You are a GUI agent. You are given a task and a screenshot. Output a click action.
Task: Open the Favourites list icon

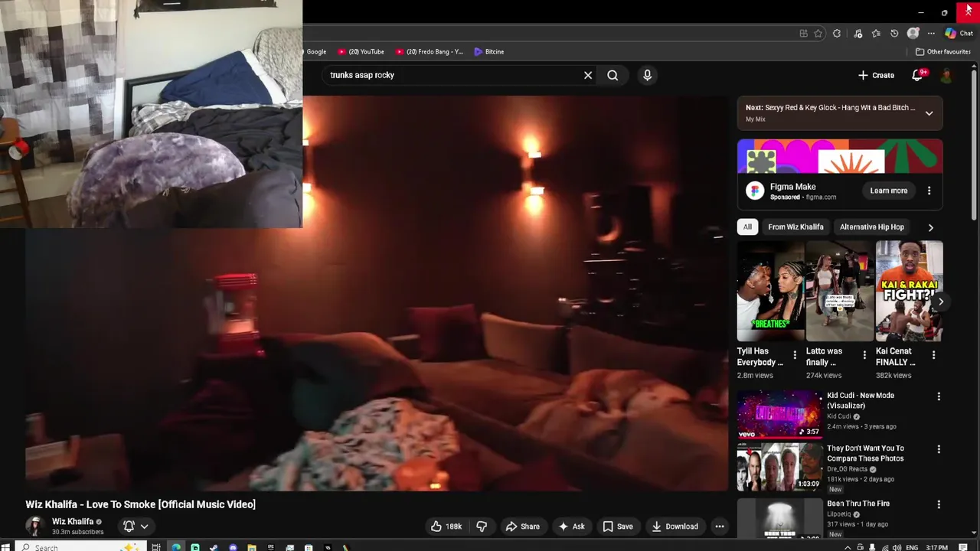click(876, 34)
